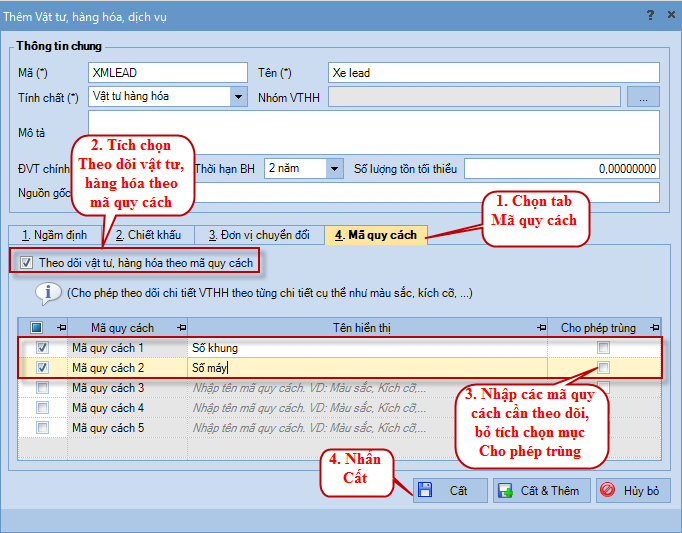Click the pin icon beside header select-all checkbox
The image size is (682, 533).
click(61, 328)
